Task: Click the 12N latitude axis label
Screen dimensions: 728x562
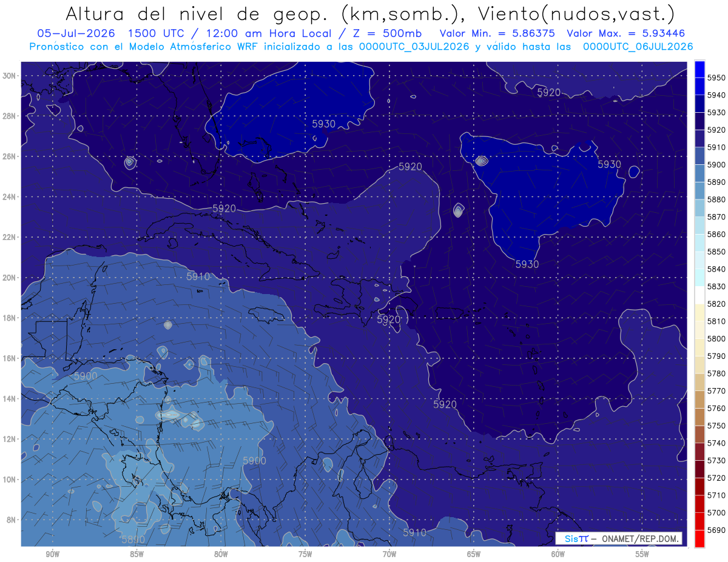Action: click(x=9, y=439)
